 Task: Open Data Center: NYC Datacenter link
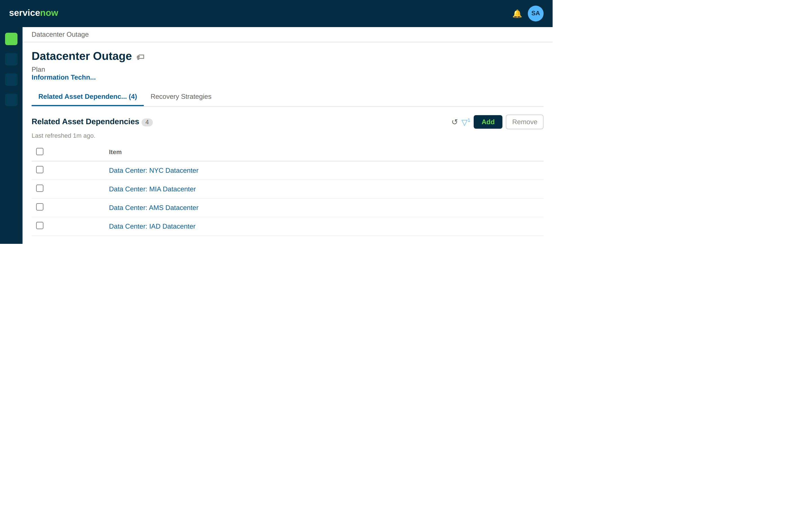[x=153, y=170]
